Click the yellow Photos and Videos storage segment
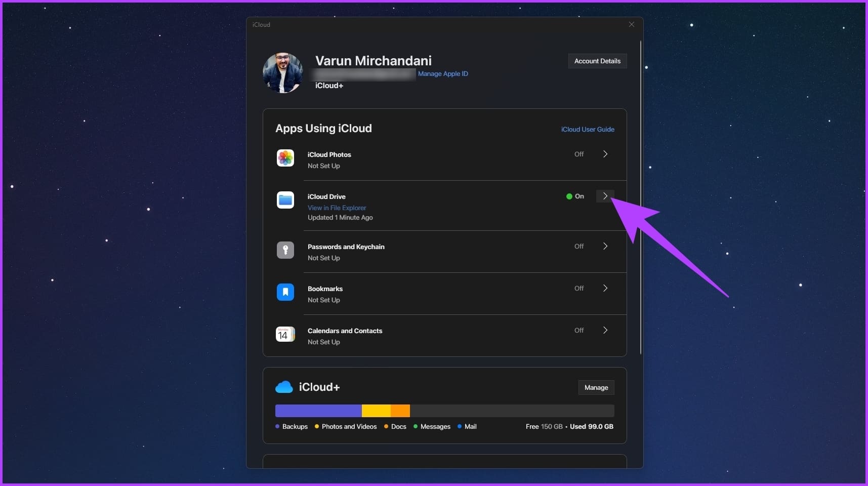Viewport: 868px width, 486px height. tap(376, 411)
